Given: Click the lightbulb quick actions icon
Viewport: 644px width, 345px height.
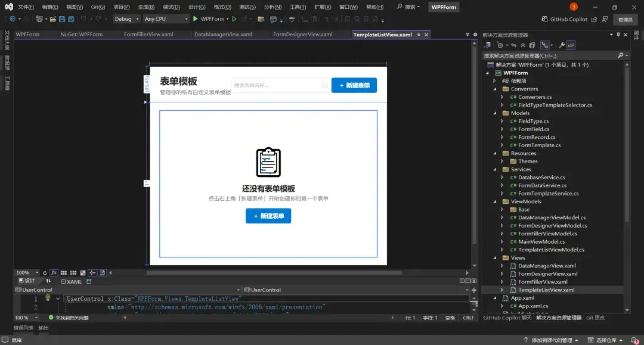Looking at the screenshot, I should pyautogui.click(x=48, y=299).
